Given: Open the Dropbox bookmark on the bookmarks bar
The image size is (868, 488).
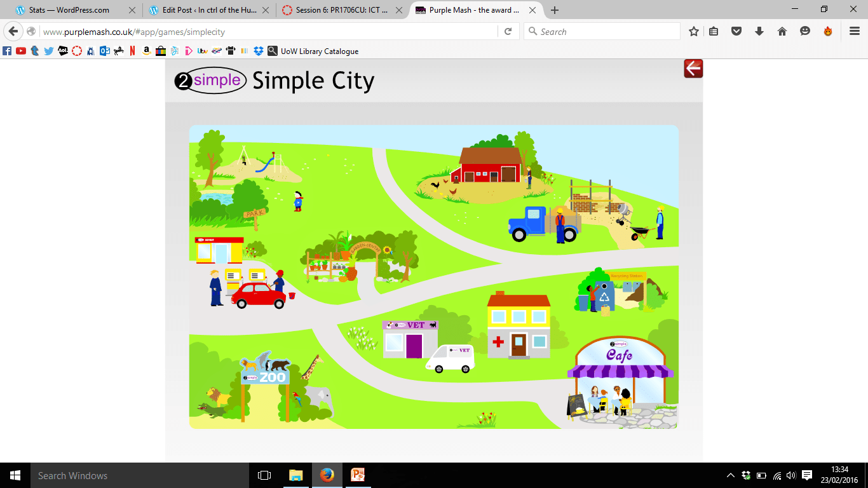Looking at the screenshot, I should [258, 51].
